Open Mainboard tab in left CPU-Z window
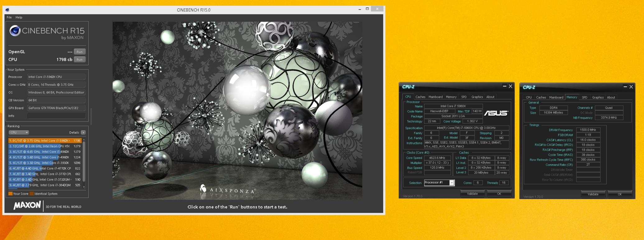 pyautogui.click(x=435, y=97)
